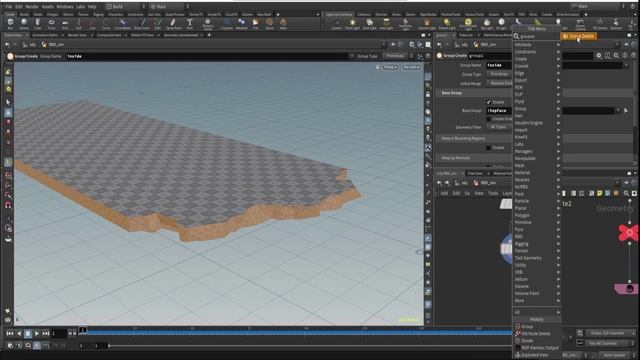Add a Camera from the lights shelf

click(337, 24)
